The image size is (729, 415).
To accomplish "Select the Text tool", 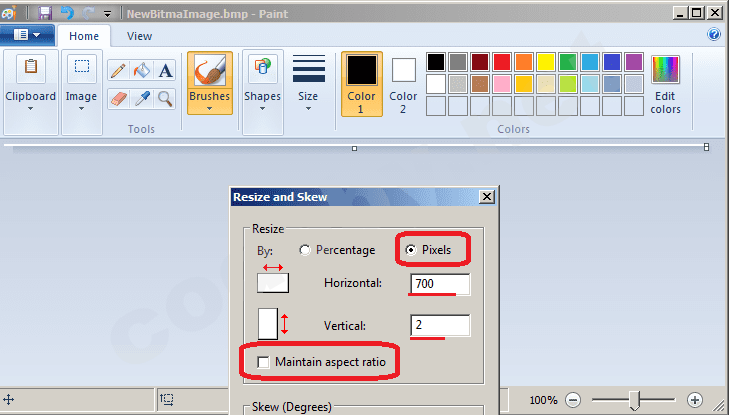I will pos(165,71).
